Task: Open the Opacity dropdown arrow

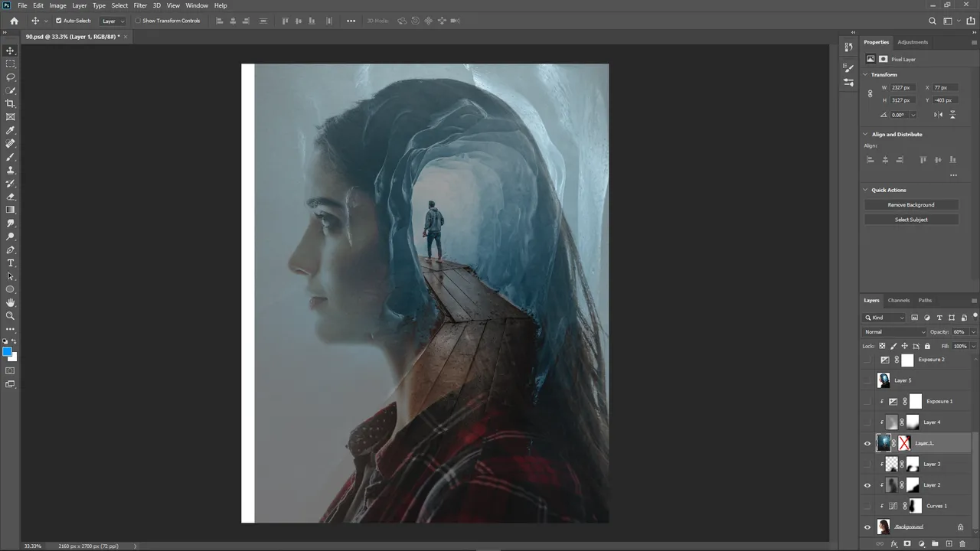Action: [973, 332]
